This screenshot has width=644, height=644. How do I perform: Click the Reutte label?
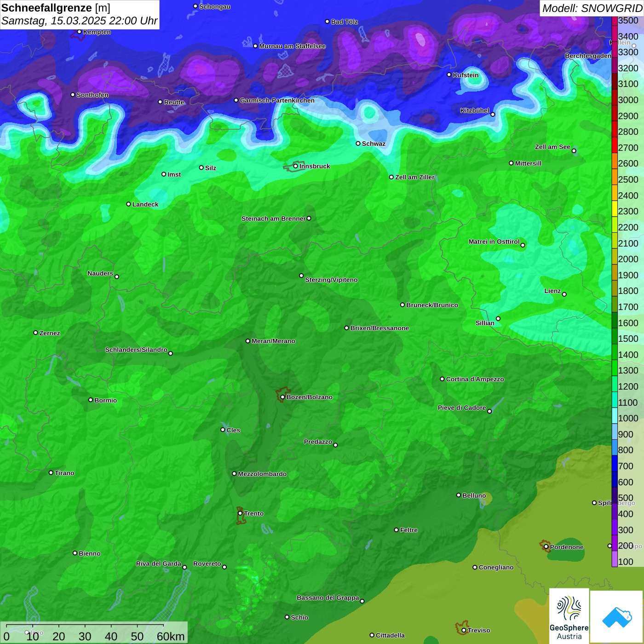tap(174, 102)
